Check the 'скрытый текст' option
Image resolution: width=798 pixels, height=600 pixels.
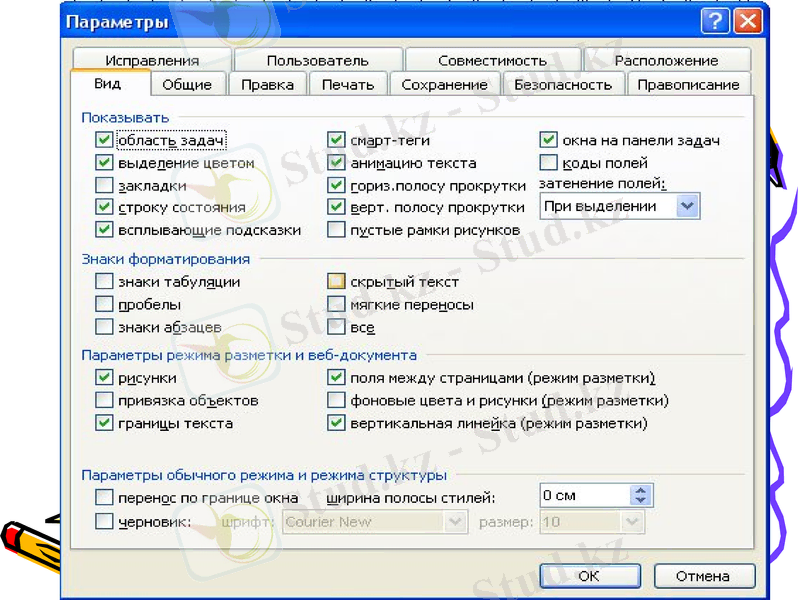[336, 282]
